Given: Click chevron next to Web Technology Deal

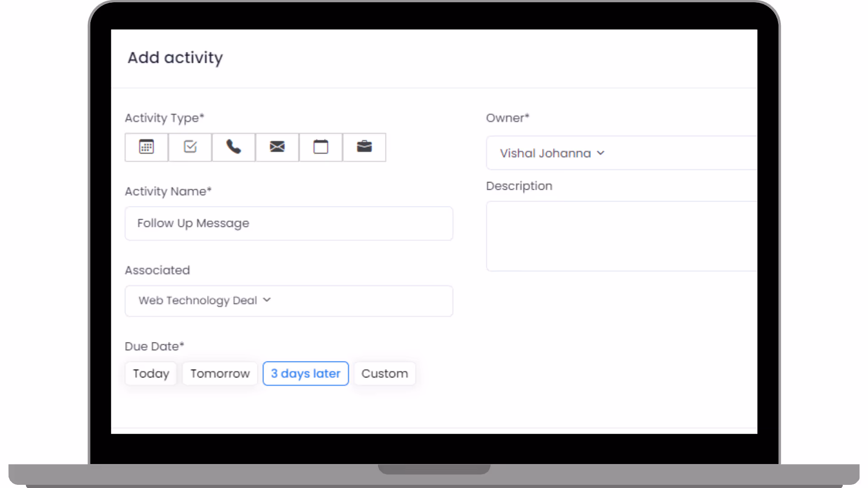Looking at the screenshot, I should tap(267, 300).
